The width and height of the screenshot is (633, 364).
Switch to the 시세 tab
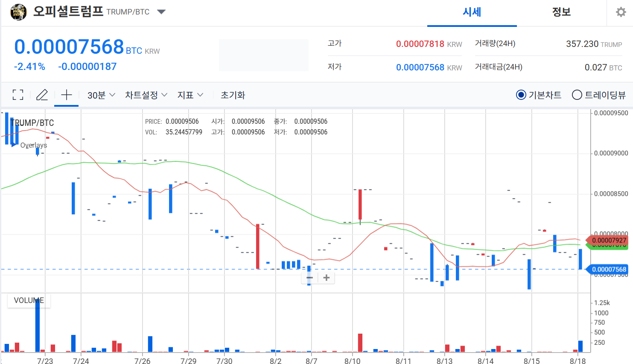click(x=472, y=12)
